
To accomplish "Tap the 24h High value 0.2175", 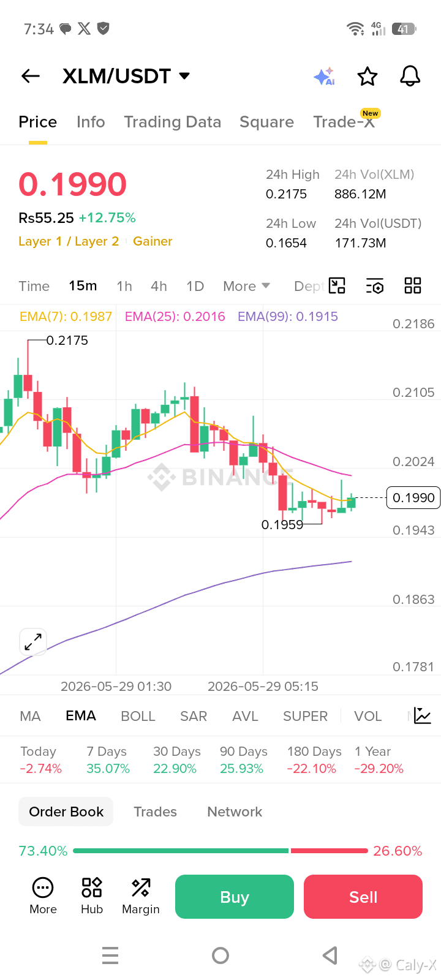I will tap(286, 194).
